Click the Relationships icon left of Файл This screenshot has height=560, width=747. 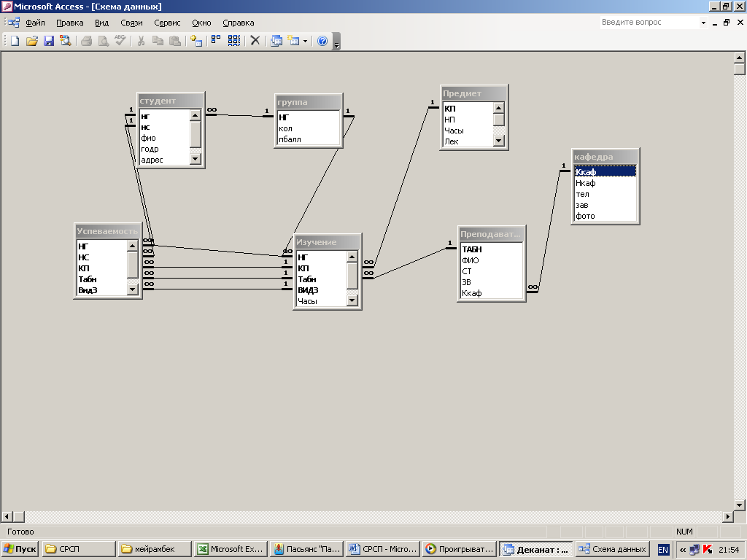coord(13,23)
